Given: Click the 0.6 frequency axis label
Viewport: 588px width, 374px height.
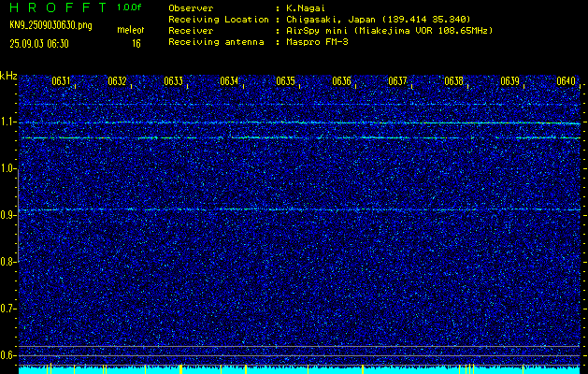Looking at the screenshot, I should 7,355.
